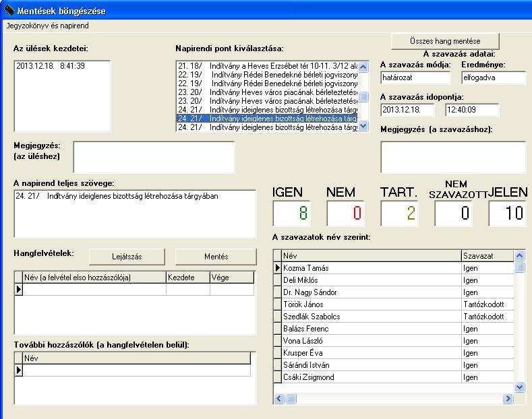Click the Név column header in votes table
Viewport: 532px width, 419px height.
tap(371, 255)
